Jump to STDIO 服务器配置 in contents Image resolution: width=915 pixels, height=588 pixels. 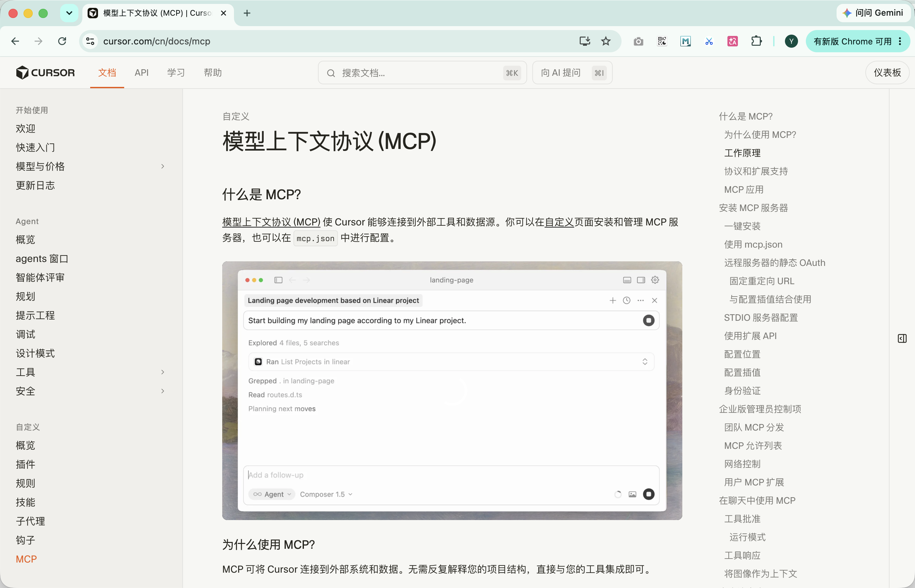(x=761, y=318)
